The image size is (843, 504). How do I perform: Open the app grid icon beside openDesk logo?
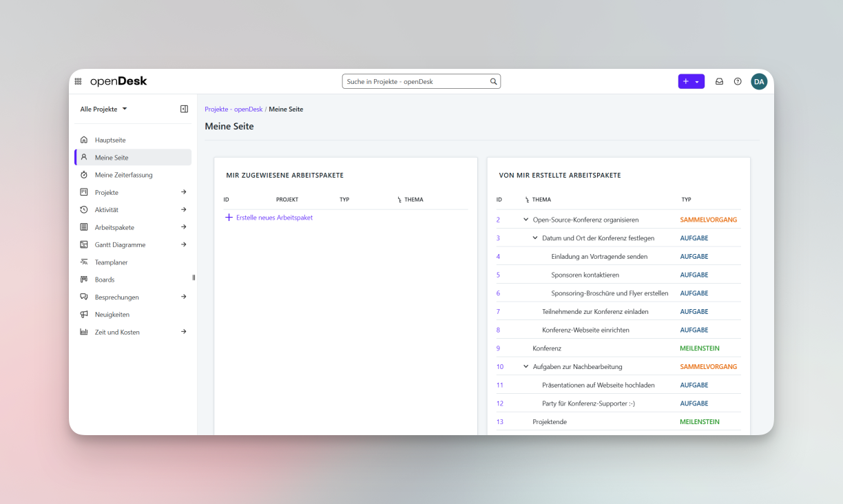click(78, 81)
